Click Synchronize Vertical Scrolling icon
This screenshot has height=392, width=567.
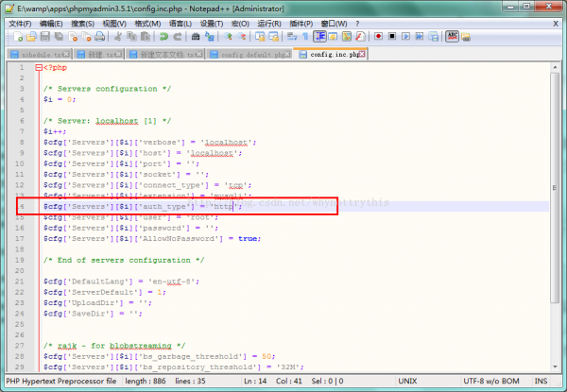260,37
